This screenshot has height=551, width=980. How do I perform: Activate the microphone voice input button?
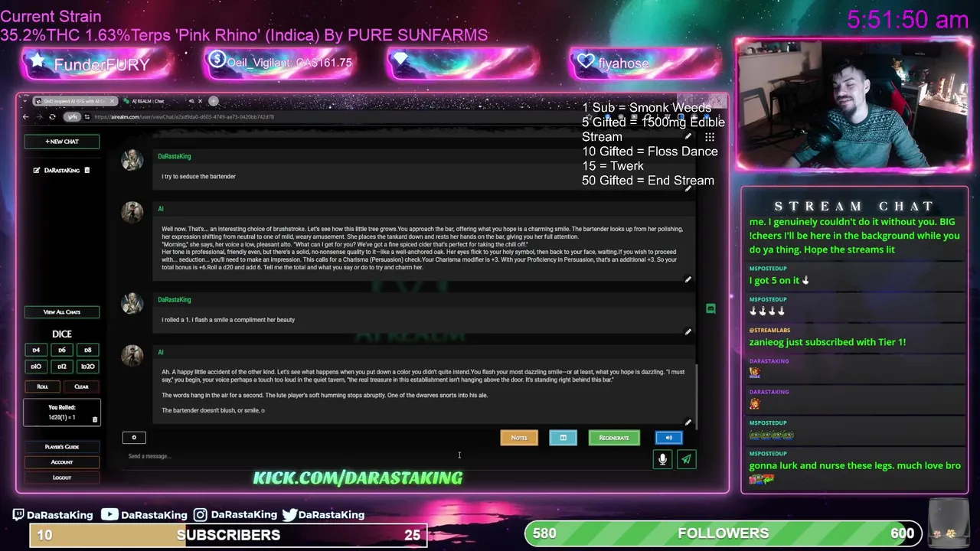click(x=663, y=459)
